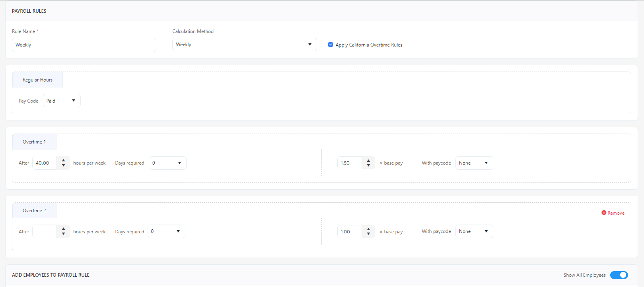
Task: Increase Overtime 2 hours-per-week using up arrow
Action: (63, 229)
